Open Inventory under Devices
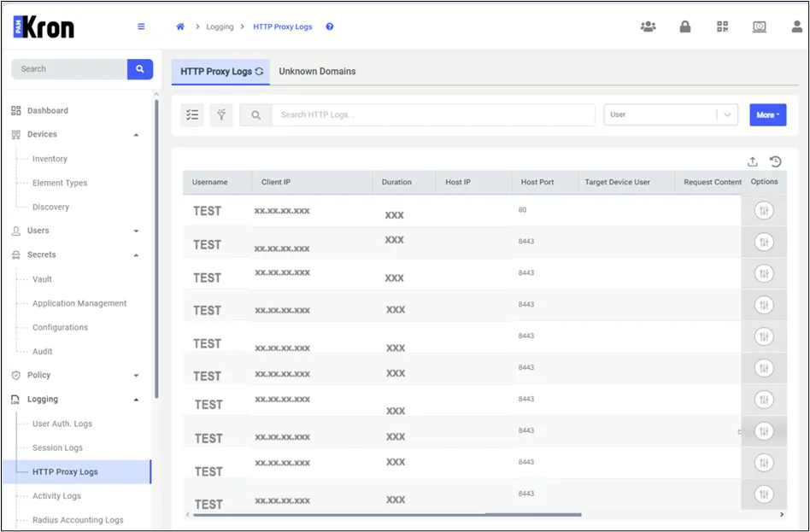The height and width of the screenshot is (532, 810). click(x=50, y=159)
